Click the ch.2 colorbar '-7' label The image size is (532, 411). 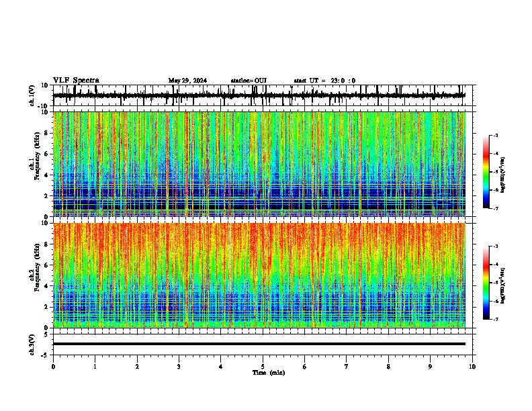(495, 319)
